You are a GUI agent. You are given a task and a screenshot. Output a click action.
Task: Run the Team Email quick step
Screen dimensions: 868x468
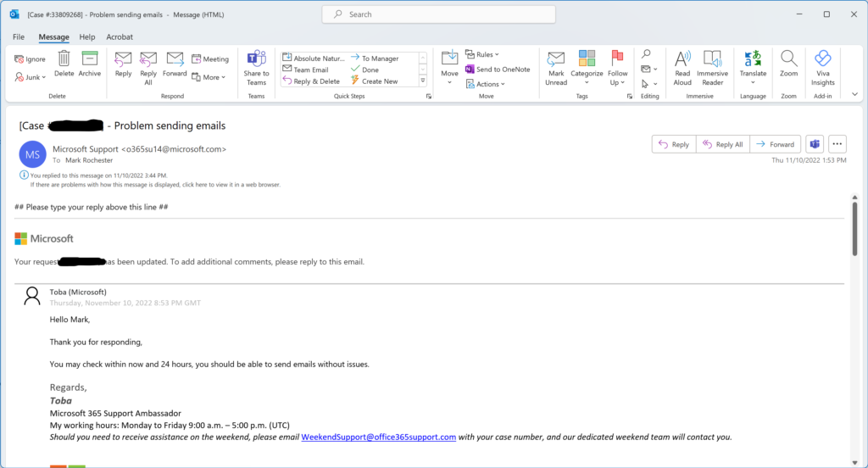[x=305, y=70]
